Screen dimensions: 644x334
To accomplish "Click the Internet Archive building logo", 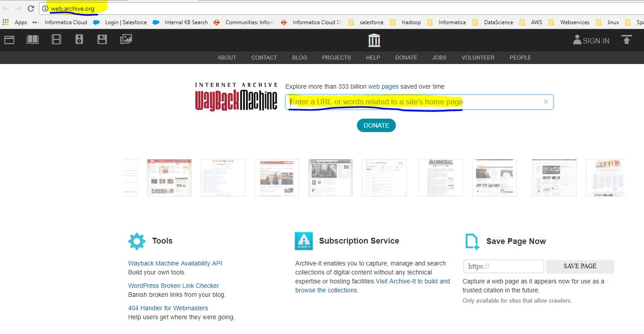I will [374, 40].
